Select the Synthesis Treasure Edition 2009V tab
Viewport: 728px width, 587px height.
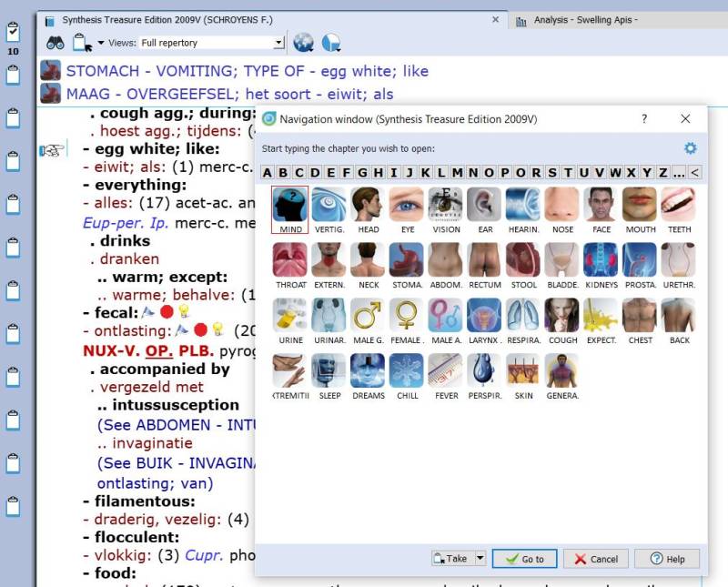tap(167, 20)
